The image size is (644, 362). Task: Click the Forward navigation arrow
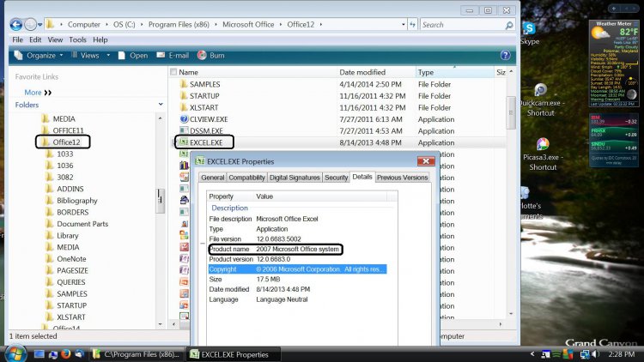30,25
